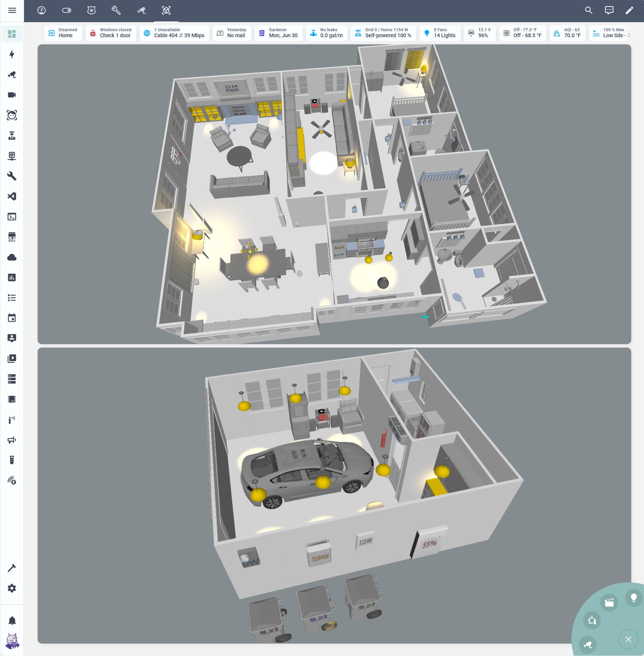Open the Assist chat icon

609,10
